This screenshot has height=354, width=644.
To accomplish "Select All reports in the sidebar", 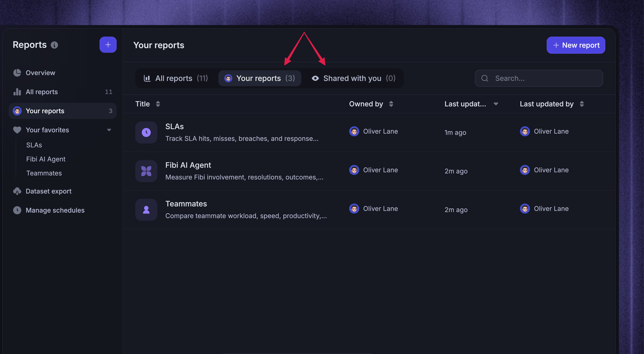I will [63, 92].
